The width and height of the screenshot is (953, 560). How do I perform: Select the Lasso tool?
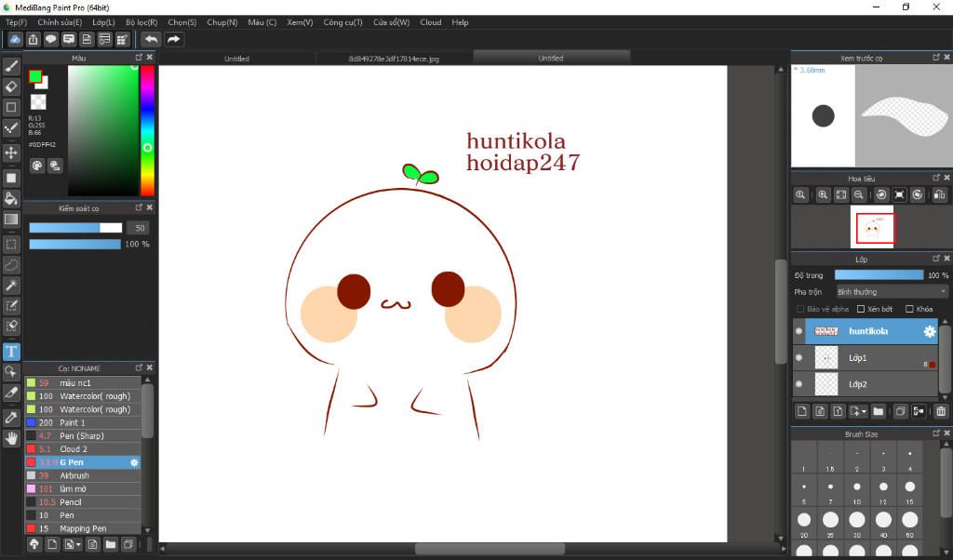(11, 265)
